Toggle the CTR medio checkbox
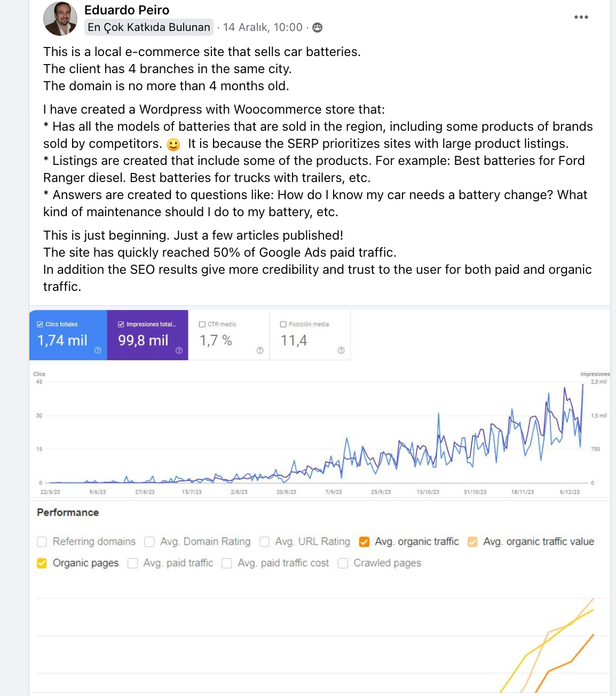 click(202, 324)
